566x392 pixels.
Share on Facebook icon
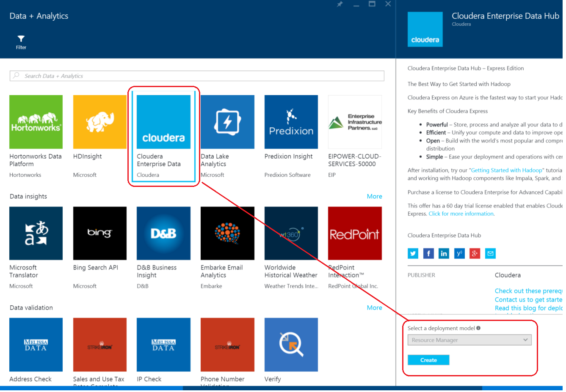click(428, 253)
